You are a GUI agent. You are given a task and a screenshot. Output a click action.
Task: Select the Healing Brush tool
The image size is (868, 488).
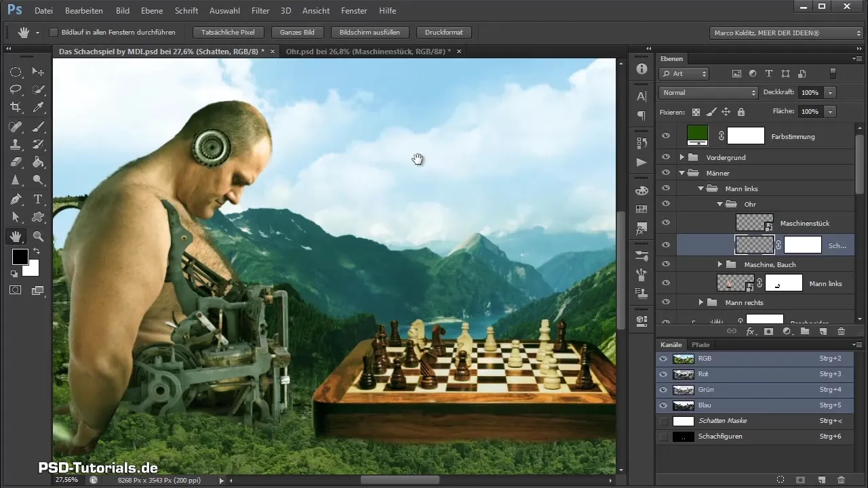coord(16,127)
